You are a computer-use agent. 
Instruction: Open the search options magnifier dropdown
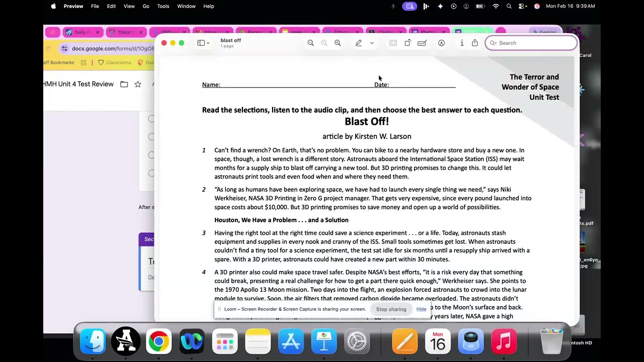pyautogui.click(x=493, y=43)
